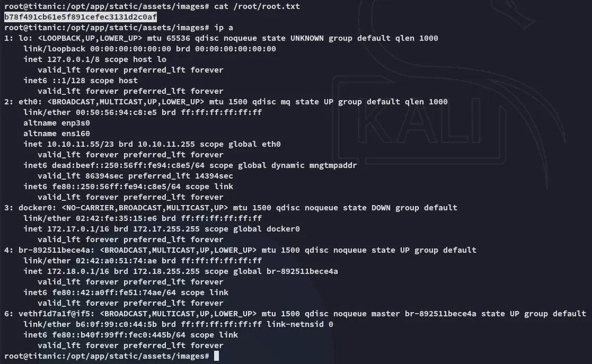This screenshot has width=592, height=364.
Task: Click the cursor block at the last prompt
Action: (x=216, y=356)
